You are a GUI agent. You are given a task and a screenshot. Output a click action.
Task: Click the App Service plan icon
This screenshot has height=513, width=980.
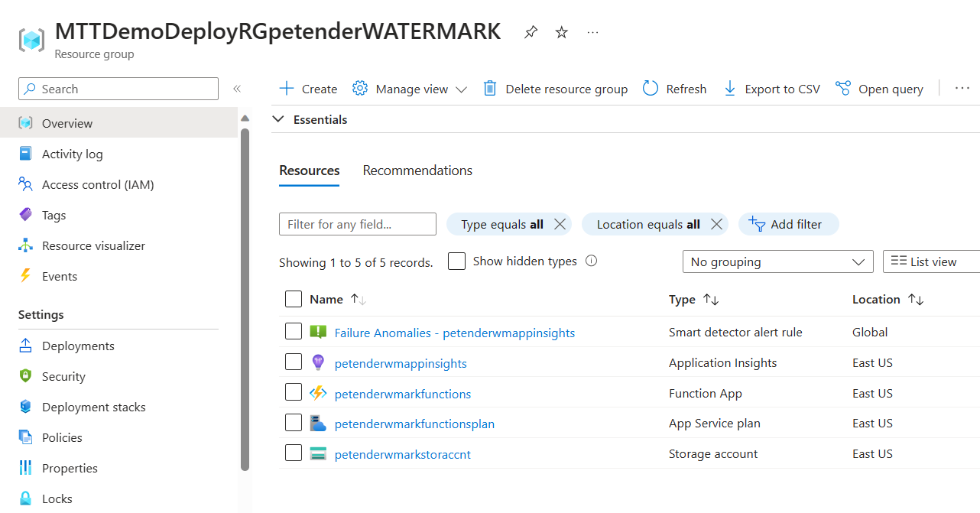pyautogui.click(x=318, y=423)
